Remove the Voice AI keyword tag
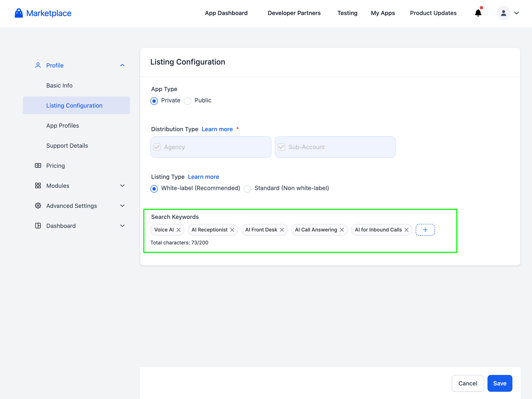Viewport: 532px width, 399px height. 179,230
